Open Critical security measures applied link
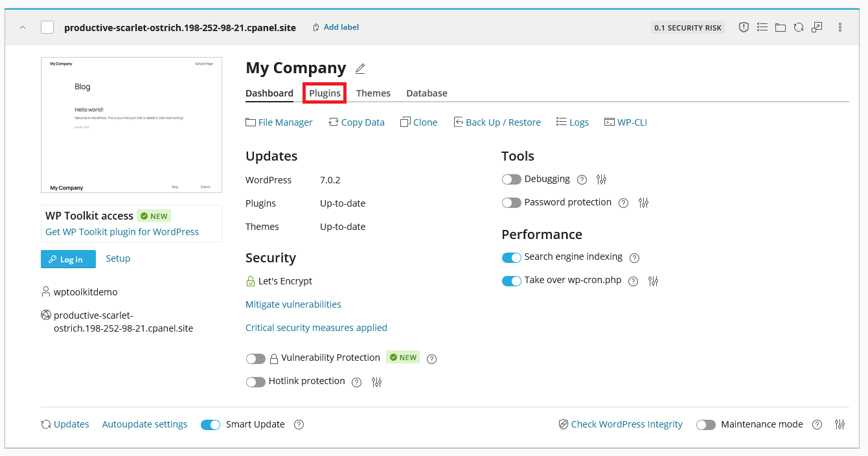868x456 pixels. point(316,328)
